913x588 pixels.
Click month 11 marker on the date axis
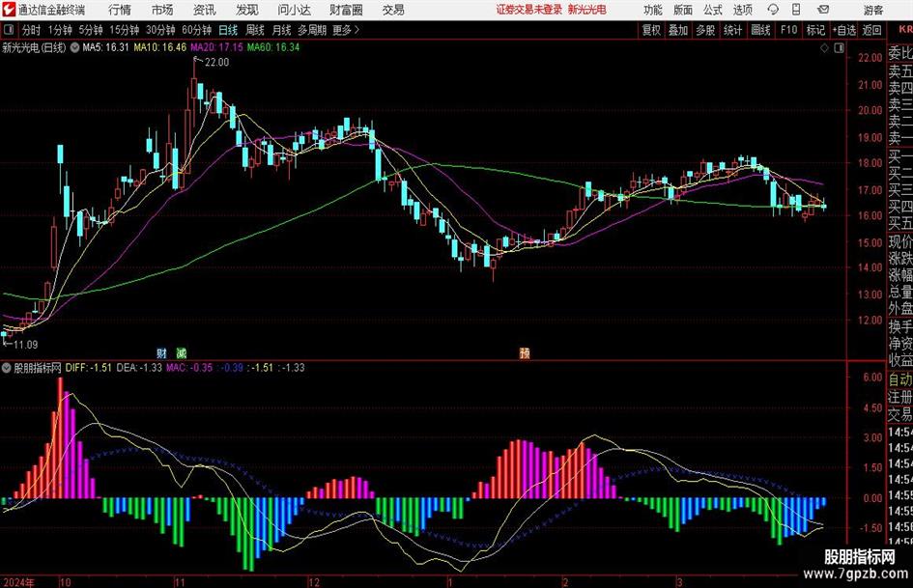pos(181,582)
